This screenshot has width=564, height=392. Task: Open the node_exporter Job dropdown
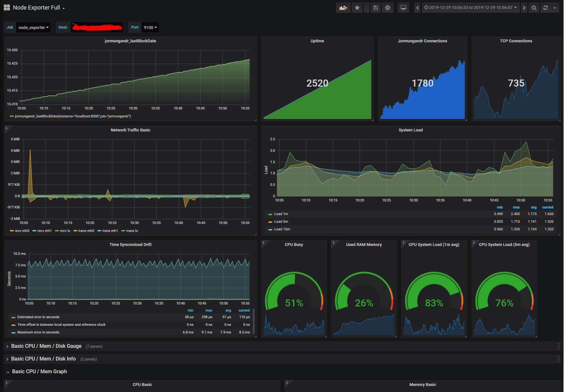click(33, 27)
